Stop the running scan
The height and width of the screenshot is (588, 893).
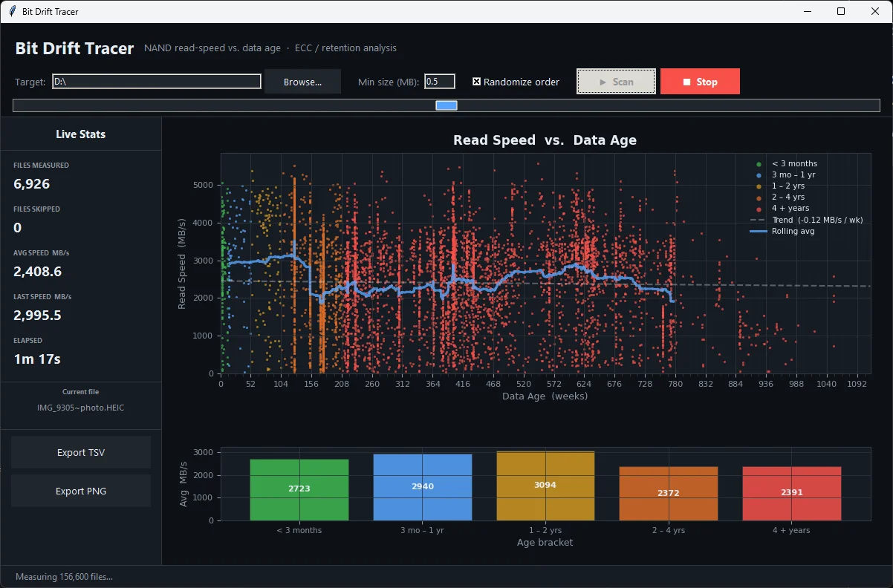click(x=700, y=82)
